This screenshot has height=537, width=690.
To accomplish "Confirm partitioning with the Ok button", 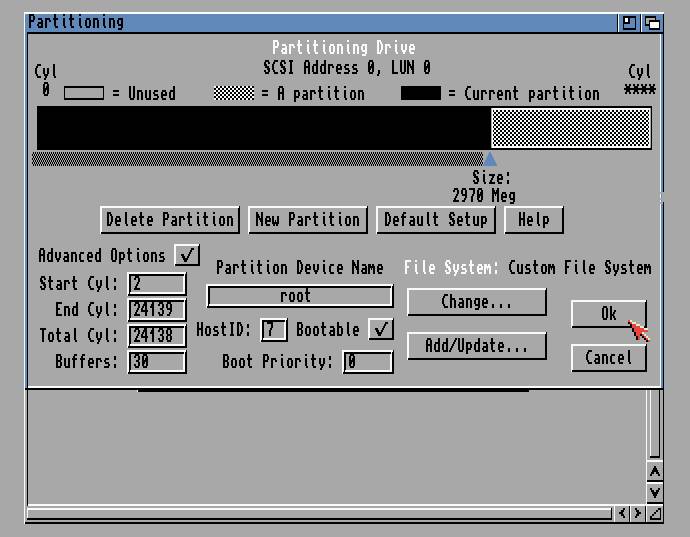I will tap(608, 314).
